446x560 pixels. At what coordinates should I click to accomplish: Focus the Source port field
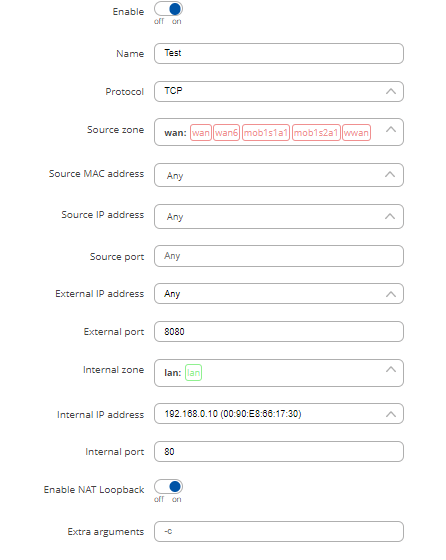pos(279,256)
